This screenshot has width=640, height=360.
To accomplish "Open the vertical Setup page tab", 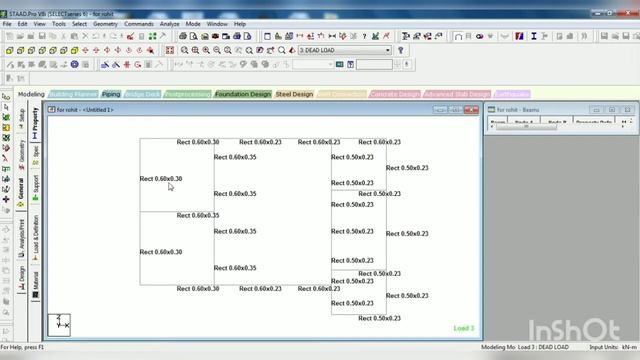I will coord(22,118).
